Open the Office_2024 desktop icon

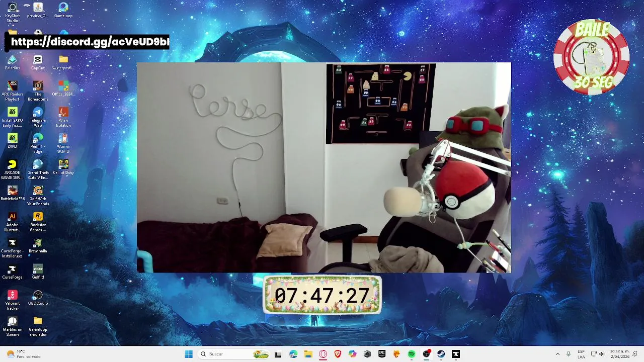pos(63,88)
